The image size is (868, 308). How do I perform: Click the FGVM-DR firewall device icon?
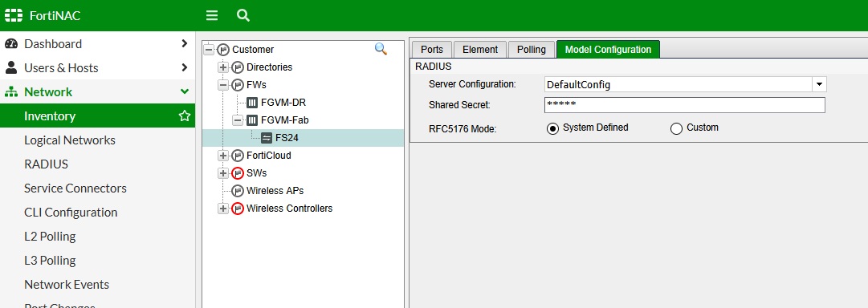click(x=252, y=103)
